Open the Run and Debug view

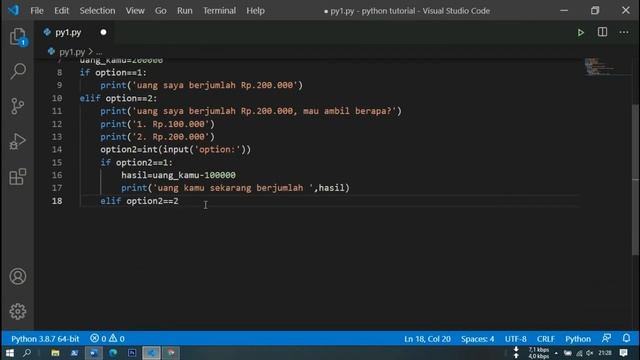coord(18,141)
